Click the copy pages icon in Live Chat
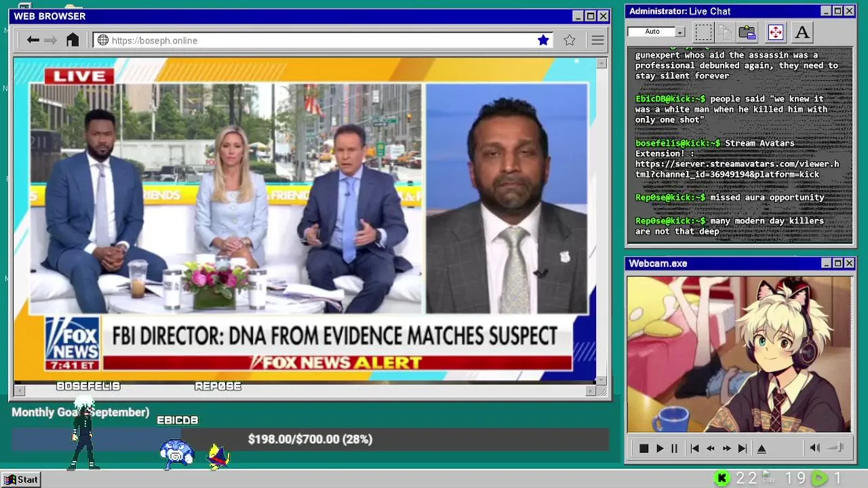The width and height of the screenshot is (868, 488). pyautogui.click(x=725, y=32)
